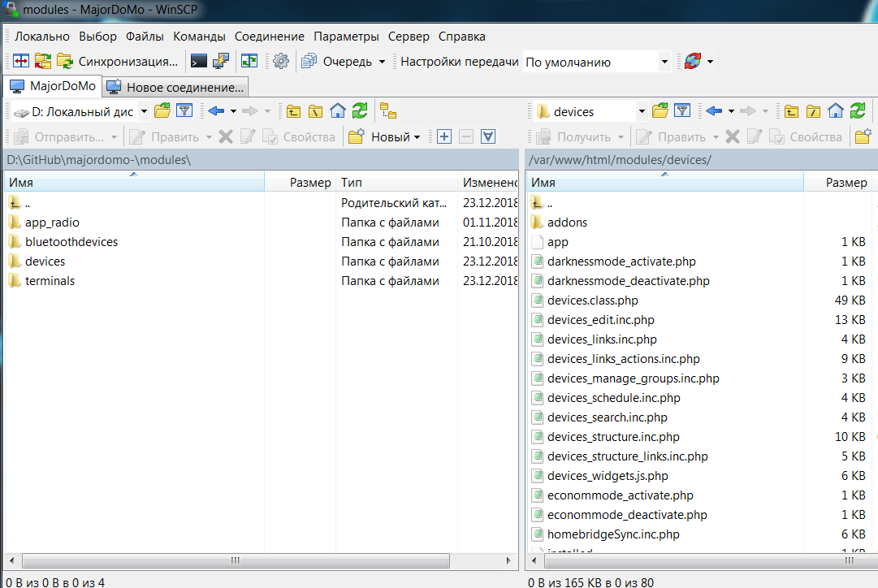Click the local panel horizontal scrollbar
Image resolution: width=878 pixels, height=588 pixels.
pos(236,560)
